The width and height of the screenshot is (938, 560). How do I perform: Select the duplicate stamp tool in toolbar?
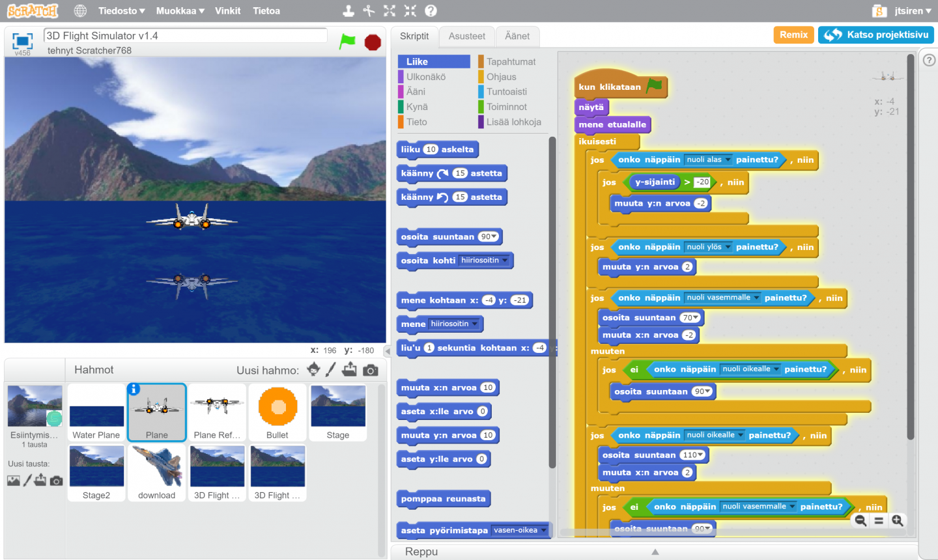(x=348, y=10)
